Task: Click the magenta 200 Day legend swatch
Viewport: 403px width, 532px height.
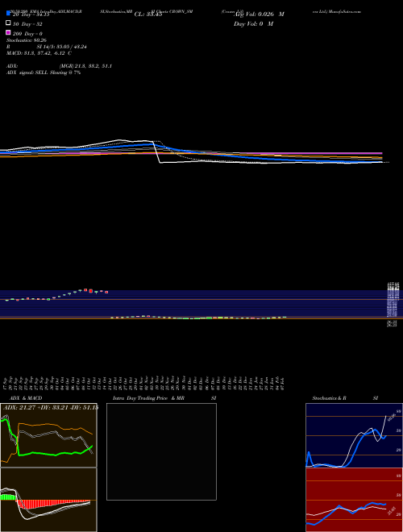Action: point(8,32)
